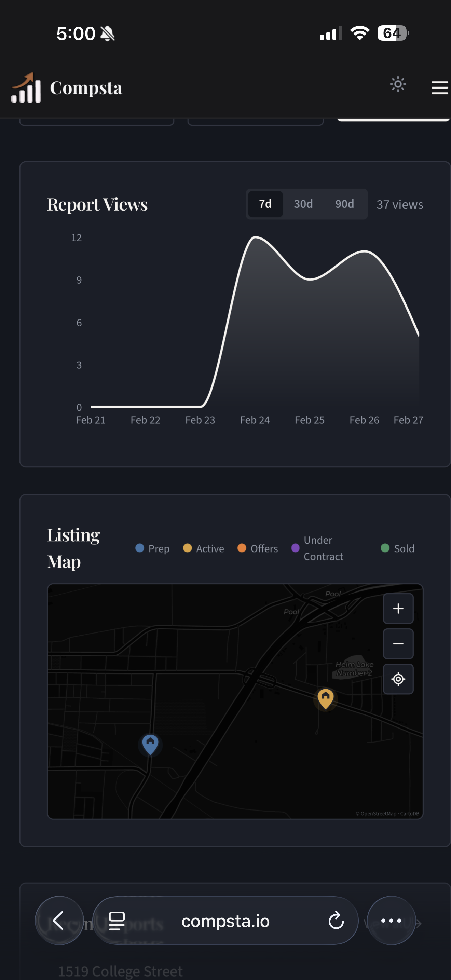
Task: Tap the silent mode bell icon
Action: tap(108, 33)
